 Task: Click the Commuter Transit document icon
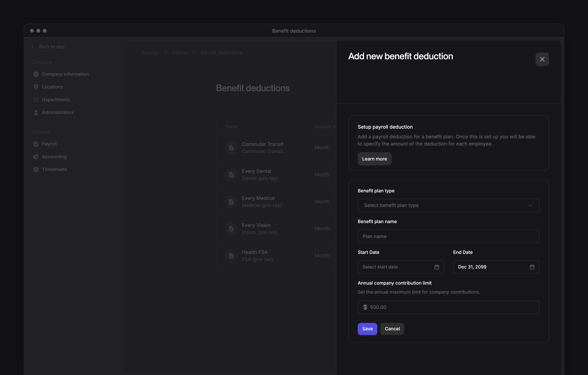231,148
